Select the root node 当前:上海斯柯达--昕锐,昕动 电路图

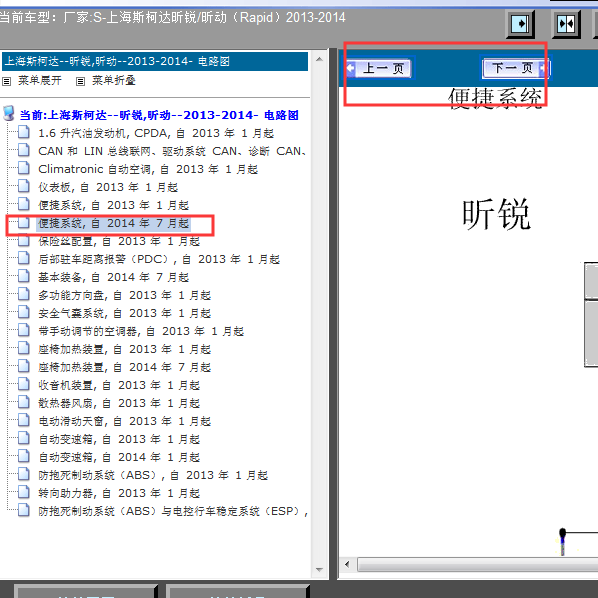click(159, 115)
